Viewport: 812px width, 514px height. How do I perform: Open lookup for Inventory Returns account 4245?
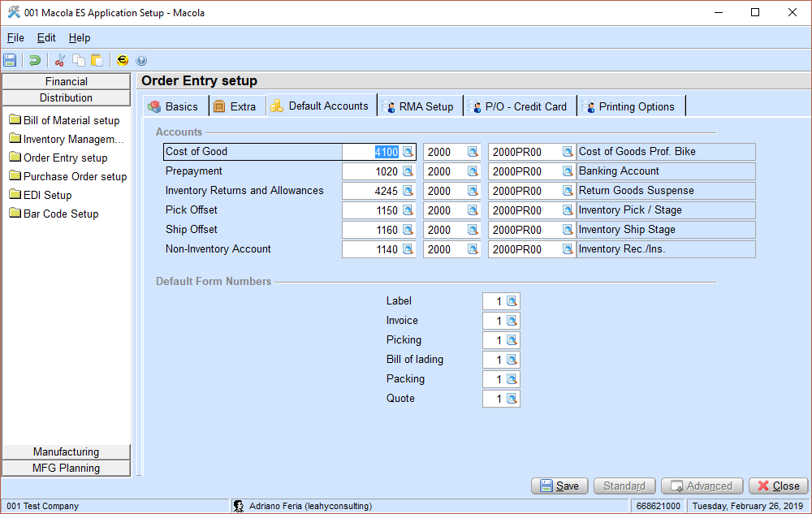point(408,191)
